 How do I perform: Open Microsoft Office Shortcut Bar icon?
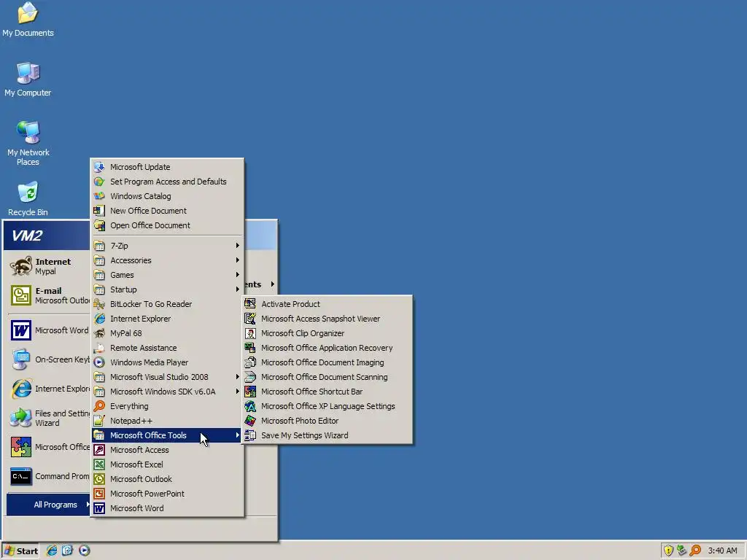tap(250, 392)
